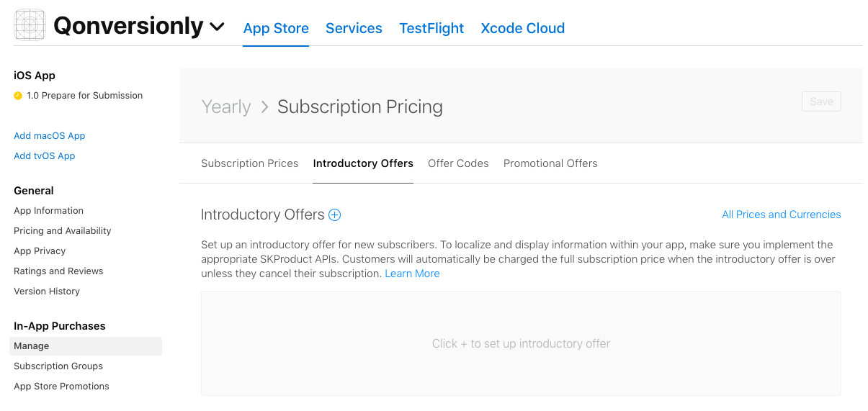Open the Offer Codes tab
868x411 pixels.
pyautogui.click(x=458, y=163)
